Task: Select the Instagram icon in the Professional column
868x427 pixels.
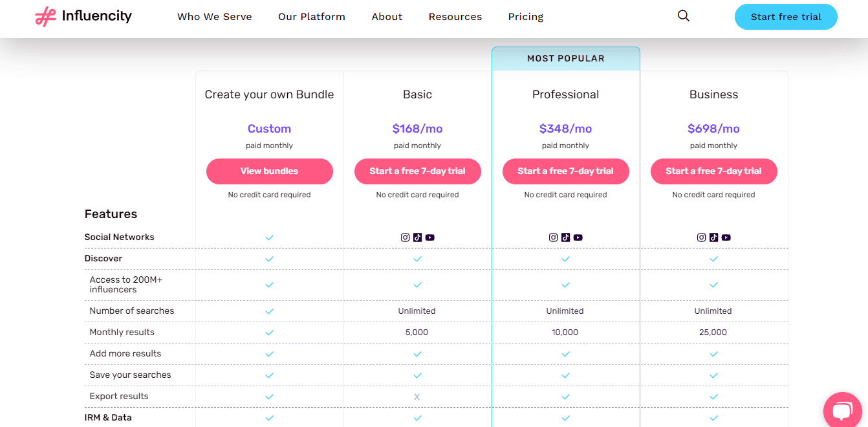Action: (x=553, y=237)
